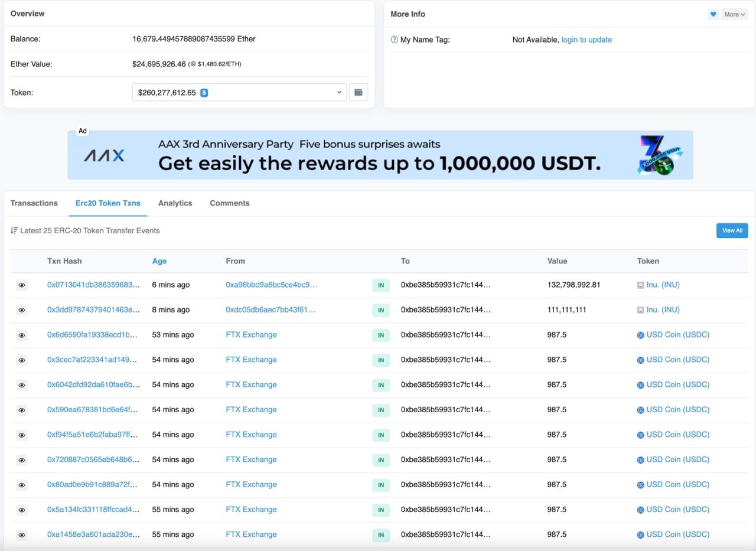Open the Analytics tab
Image resolution: width=756 pixels, height=551 pixels.
(x=175, y=203)
